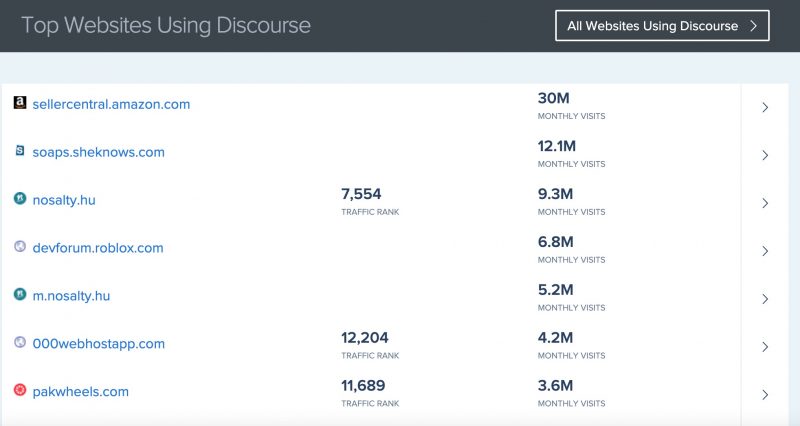Click the Amazon favicon beside sellercentral.amazon.com

pos(20,103)
